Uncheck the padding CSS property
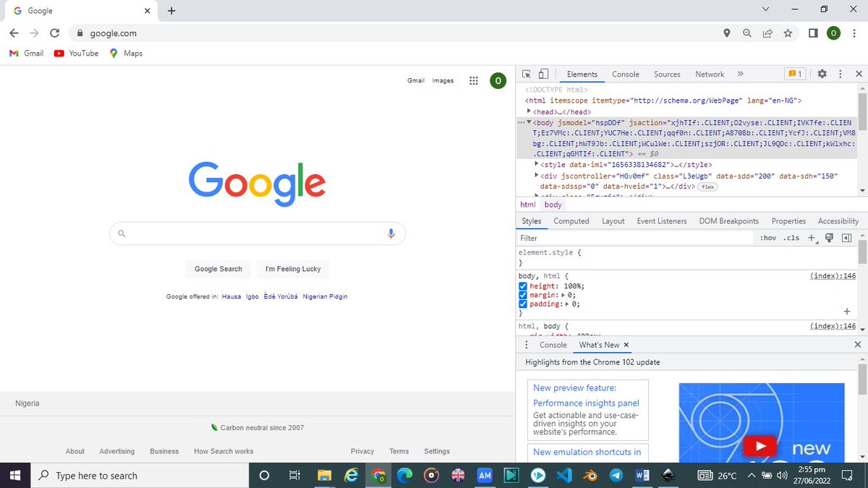 (x=523, y=304)
